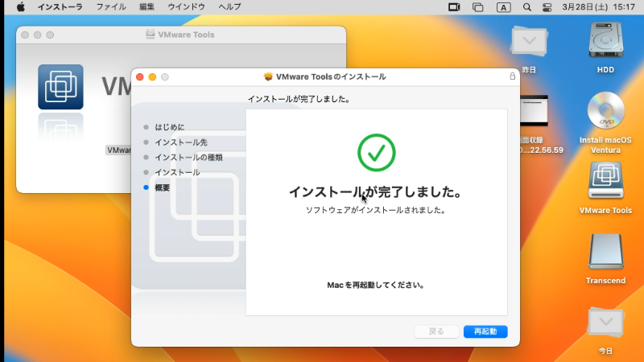The width and height of the screenshot is (644, 362).
Task: Open Control Center from menu bar
Action: click(547, 7)
